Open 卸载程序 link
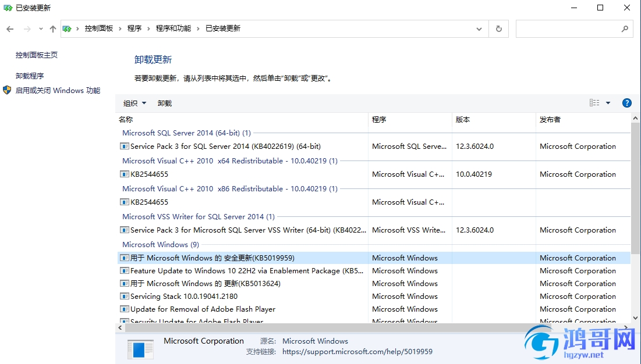The width and height of the screenshot is (641, 364). [x=30, y=76]
